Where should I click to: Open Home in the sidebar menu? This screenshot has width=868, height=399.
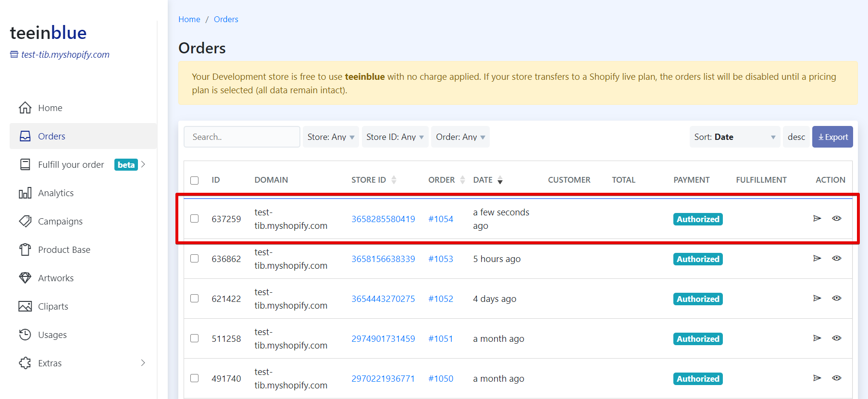coord(83,108)
